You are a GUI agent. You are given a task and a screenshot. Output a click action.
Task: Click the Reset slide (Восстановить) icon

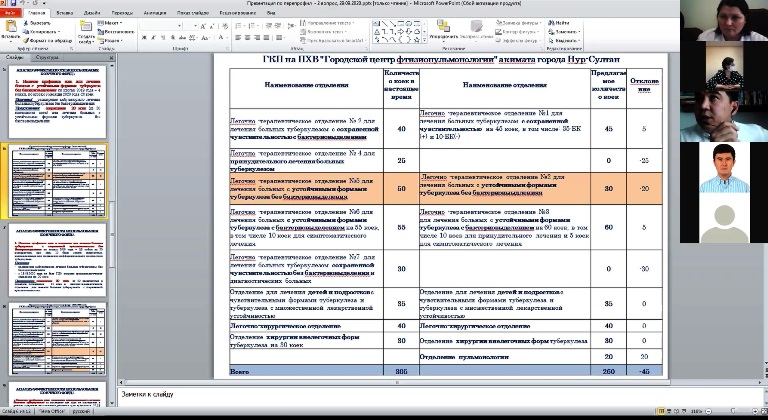(x=101, y=32)
